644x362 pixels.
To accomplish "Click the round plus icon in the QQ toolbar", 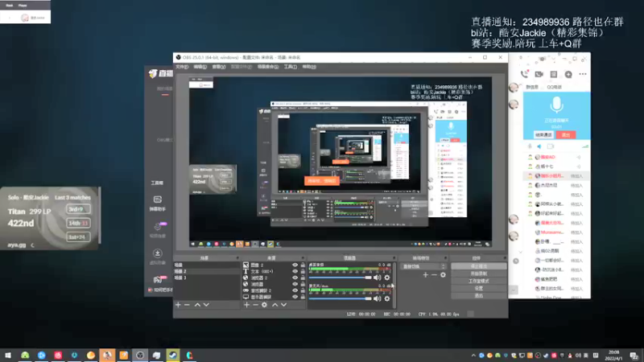I will [568, 74].
